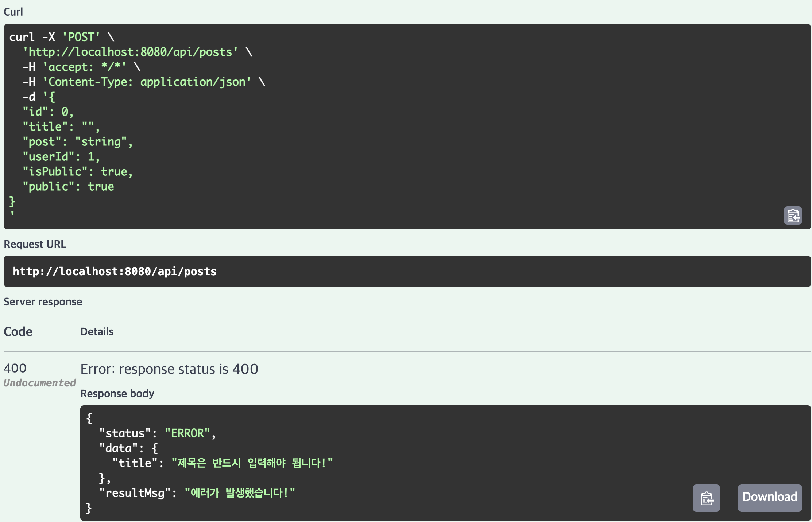Image resolution: width=812 pixels, height=522 pixels.
Task: Click the "title": "" line in curl
Action: point(61,127)
